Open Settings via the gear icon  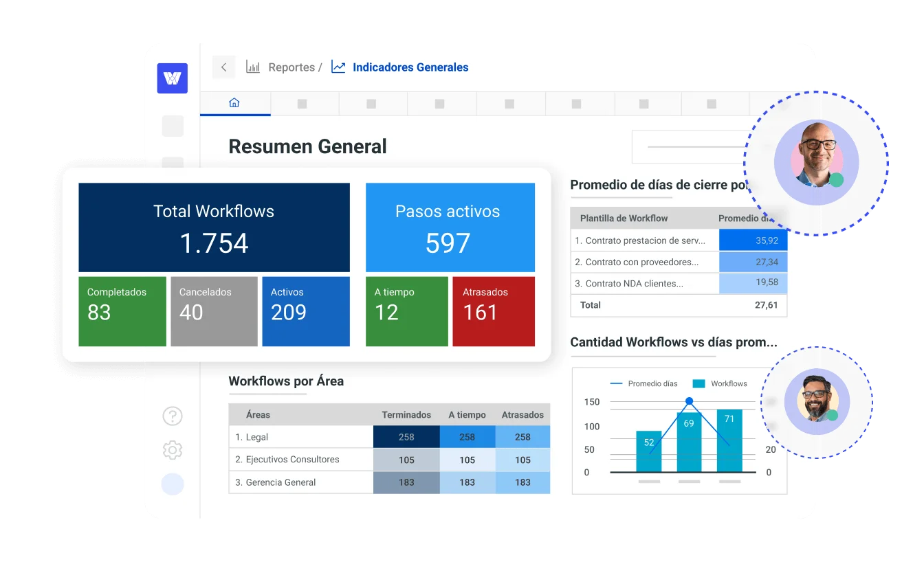[173, 450]
